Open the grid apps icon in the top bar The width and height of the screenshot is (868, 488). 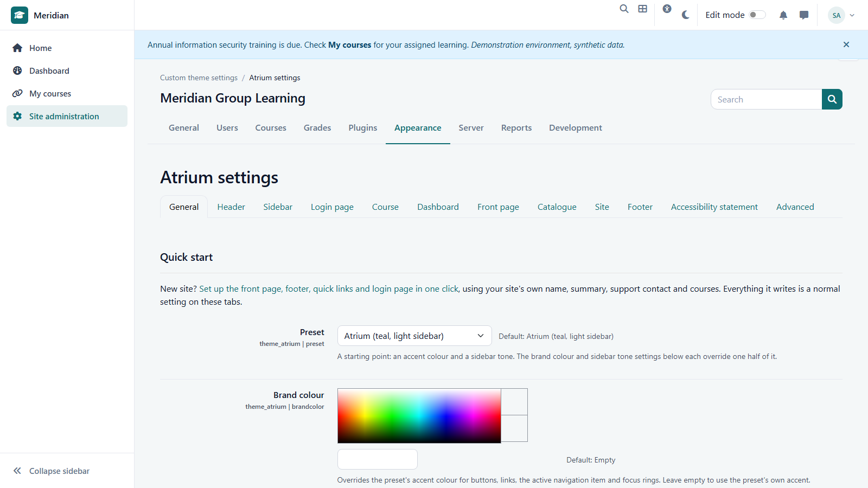[643, 9]
